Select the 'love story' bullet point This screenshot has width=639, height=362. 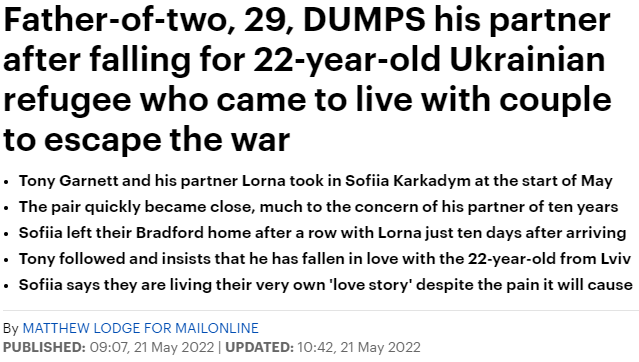[x=326, y=285]
